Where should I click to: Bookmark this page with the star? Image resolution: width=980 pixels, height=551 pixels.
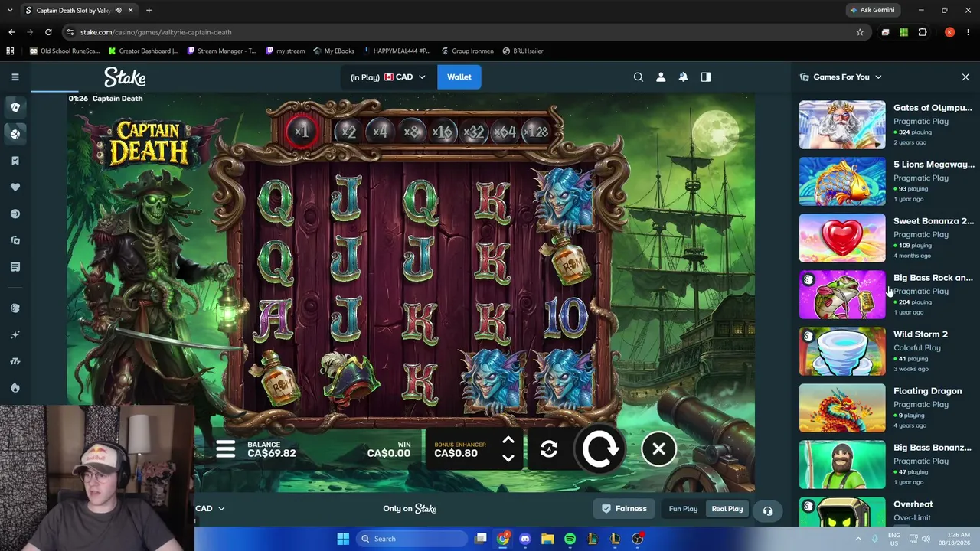pyautogui.click(x=860, y=32)
